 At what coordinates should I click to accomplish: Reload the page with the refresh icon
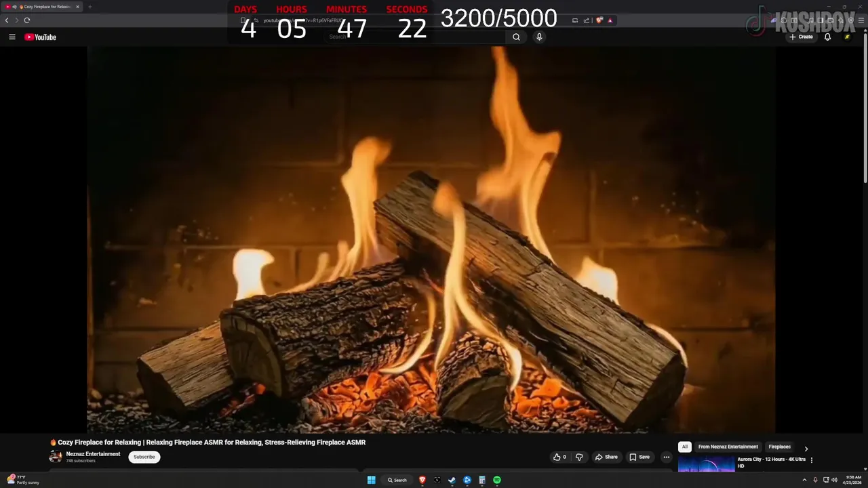click(27, 20)
